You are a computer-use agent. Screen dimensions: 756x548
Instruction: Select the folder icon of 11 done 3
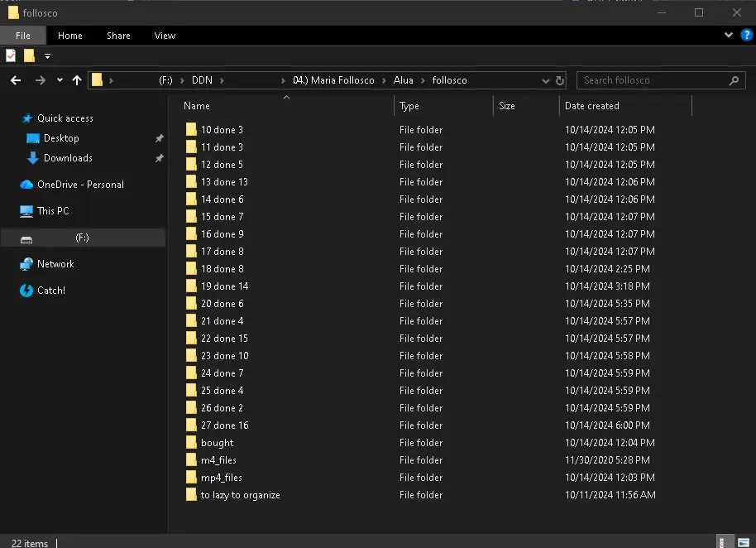pos(191,147)
